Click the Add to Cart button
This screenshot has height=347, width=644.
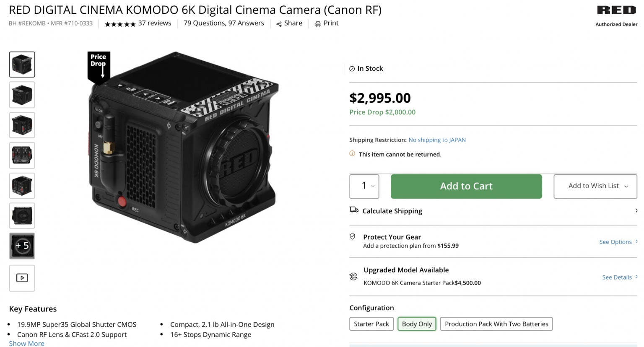point(466,186)
